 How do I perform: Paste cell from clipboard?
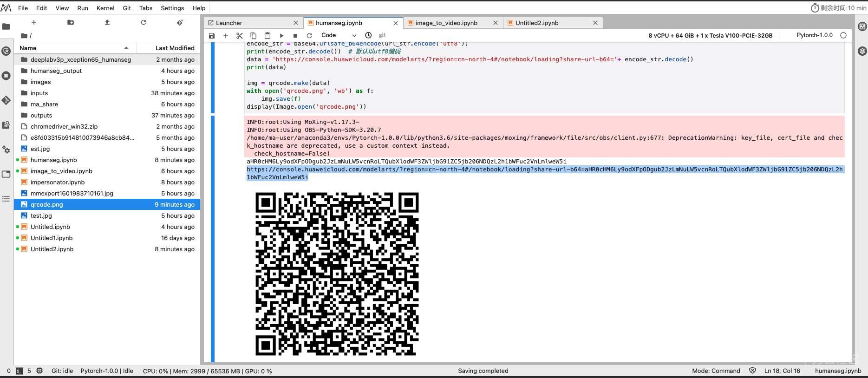coord(268,35)
